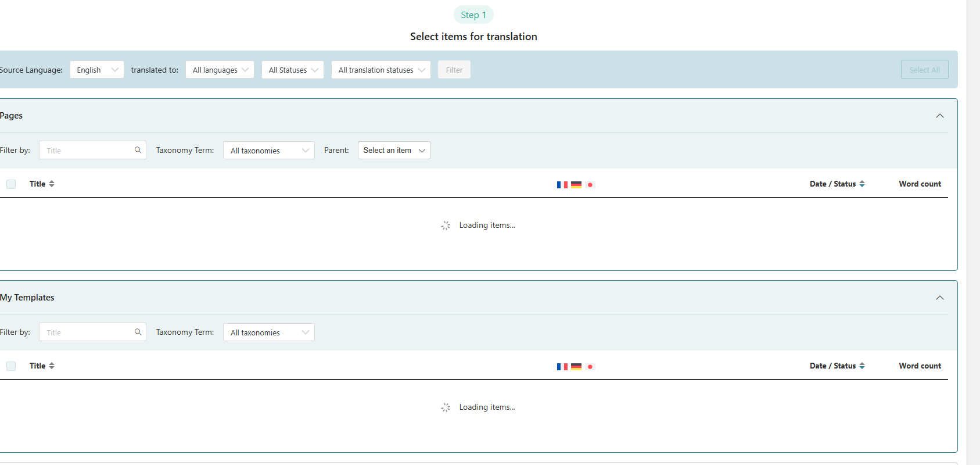Open the Parent Select an item dropdown

[x=394, y=150]
